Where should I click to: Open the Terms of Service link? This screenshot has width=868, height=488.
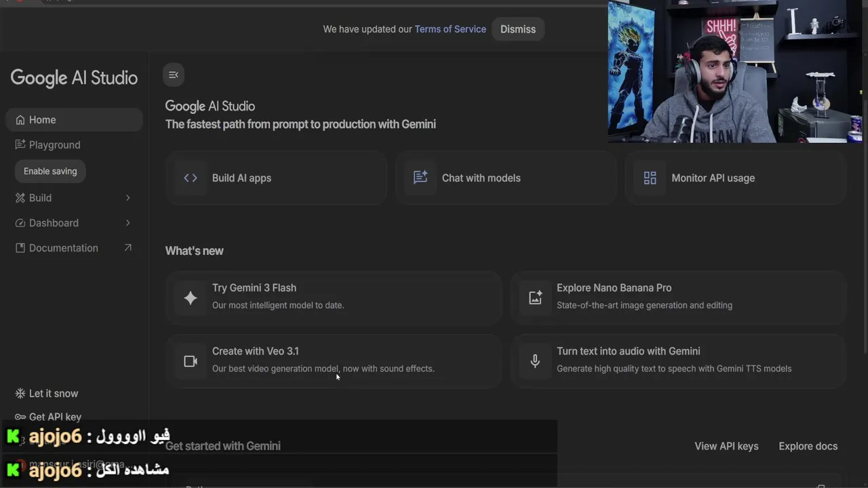[450, 29]
